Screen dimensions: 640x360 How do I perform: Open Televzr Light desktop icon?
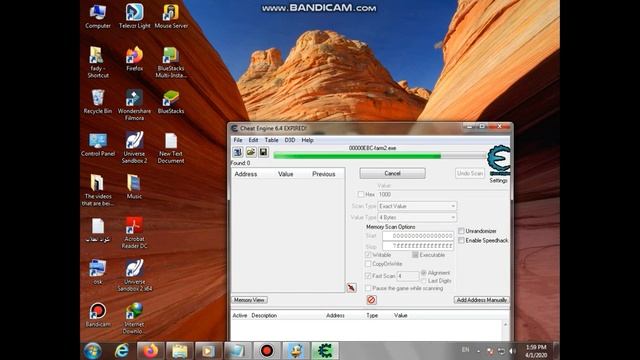pos(134,16)
